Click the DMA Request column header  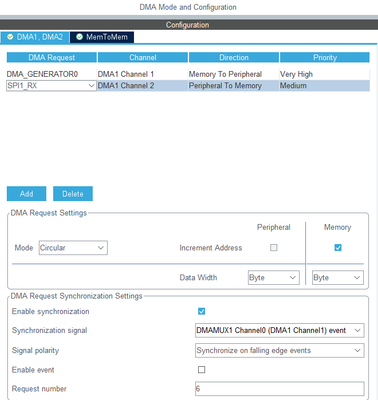tap(52, 57)
